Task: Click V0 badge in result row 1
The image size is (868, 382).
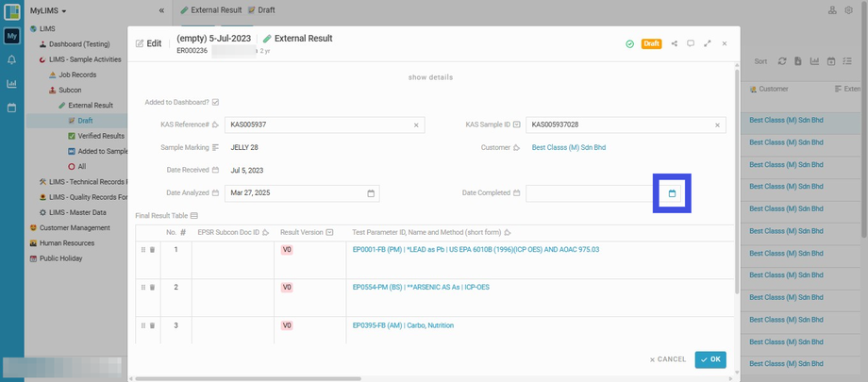Action: (x=287, y=250)
